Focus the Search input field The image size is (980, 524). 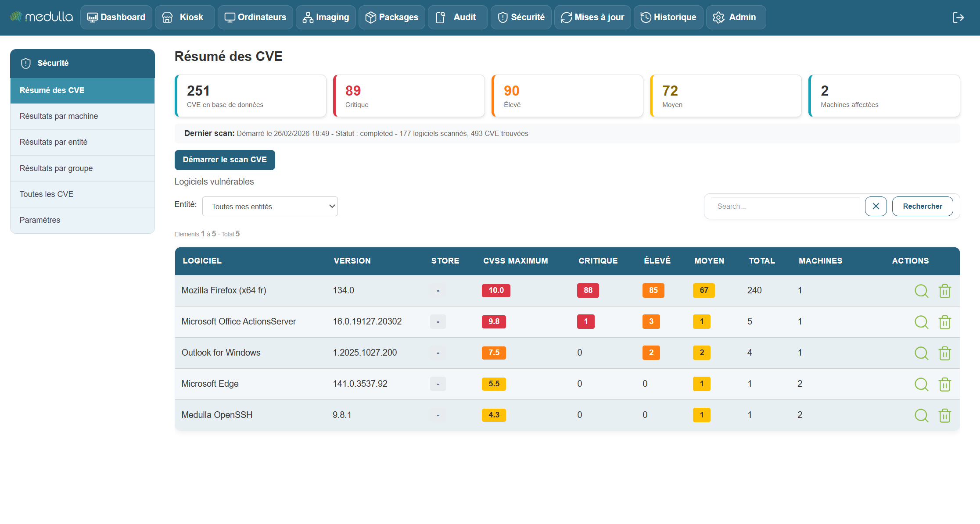[786, 206]
